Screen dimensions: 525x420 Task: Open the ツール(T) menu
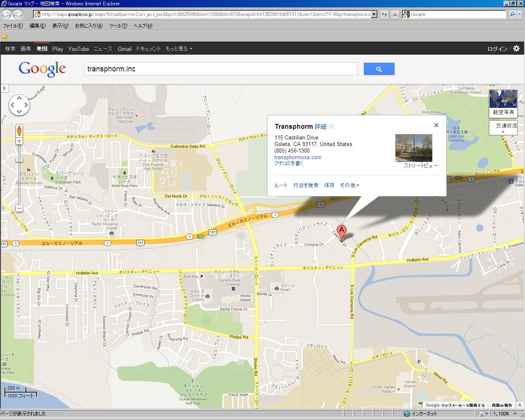[118, 26]
